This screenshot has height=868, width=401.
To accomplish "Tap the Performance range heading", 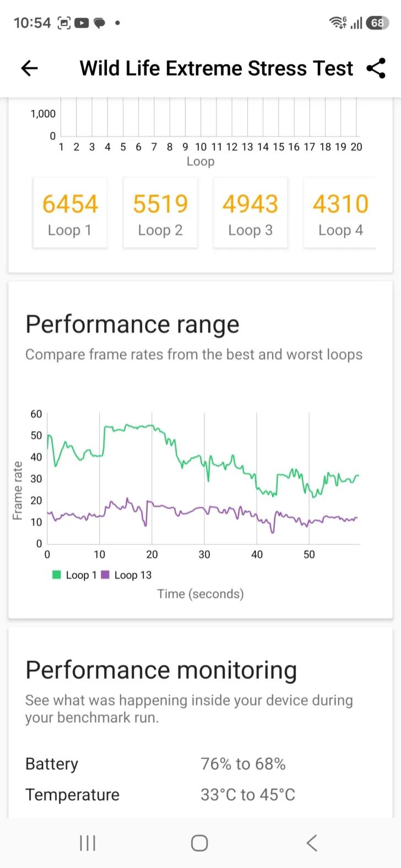I will click(x=132, y=324).
